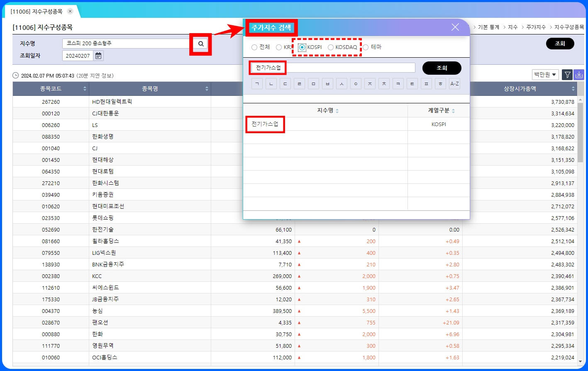
Task: Click the LIG넥스원 row name
Action: (104, 253)
